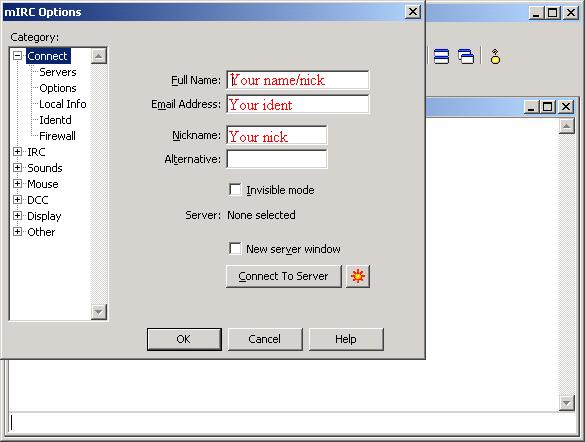
Task: Collapse the Connect category tree node
Action: tap(17, 56)
